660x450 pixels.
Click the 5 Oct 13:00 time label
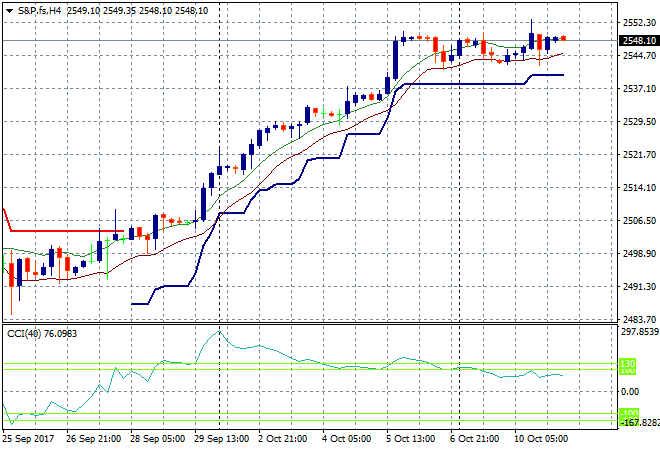408,439
